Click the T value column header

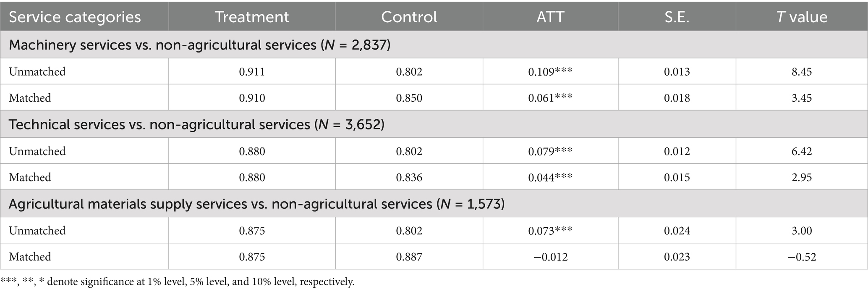pos(802,17)
